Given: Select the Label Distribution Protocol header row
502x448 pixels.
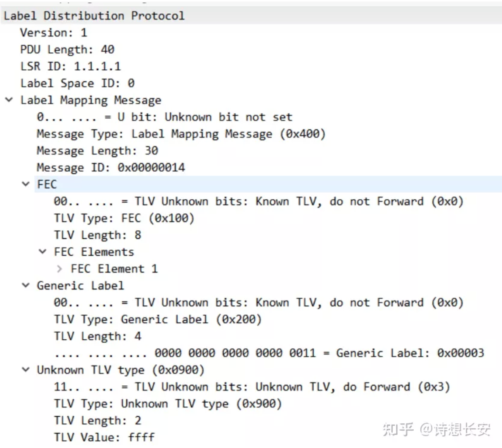Looking at the screenshot, I should pos(94,16).
